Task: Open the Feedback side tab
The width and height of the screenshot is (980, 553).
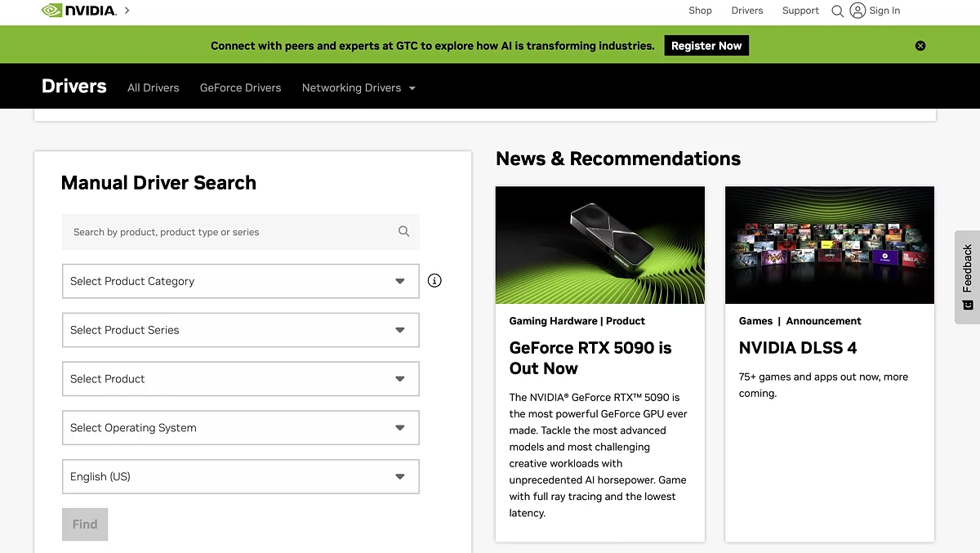Action: point(967,277)
